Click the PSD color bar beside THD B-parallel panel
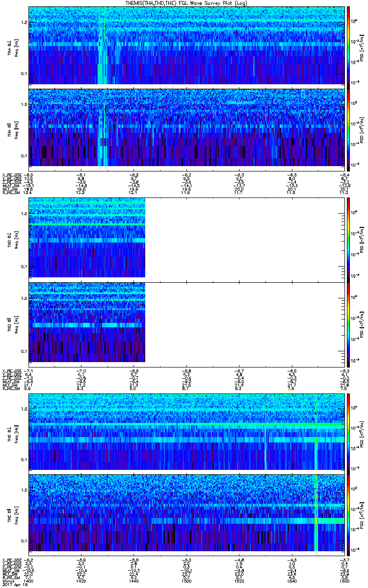The width and height of the screenshot is (368, 588). pyautogui.click(x=348, y=324)
